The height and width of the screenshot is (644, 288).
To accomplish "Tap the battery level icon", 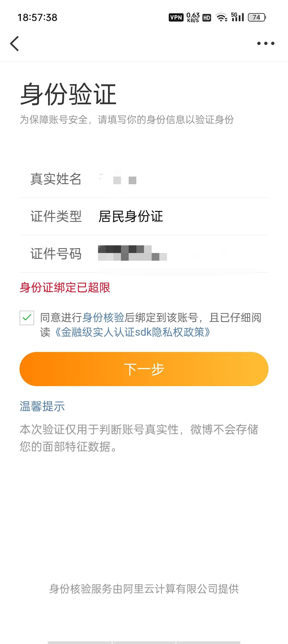I will point(257,17).
